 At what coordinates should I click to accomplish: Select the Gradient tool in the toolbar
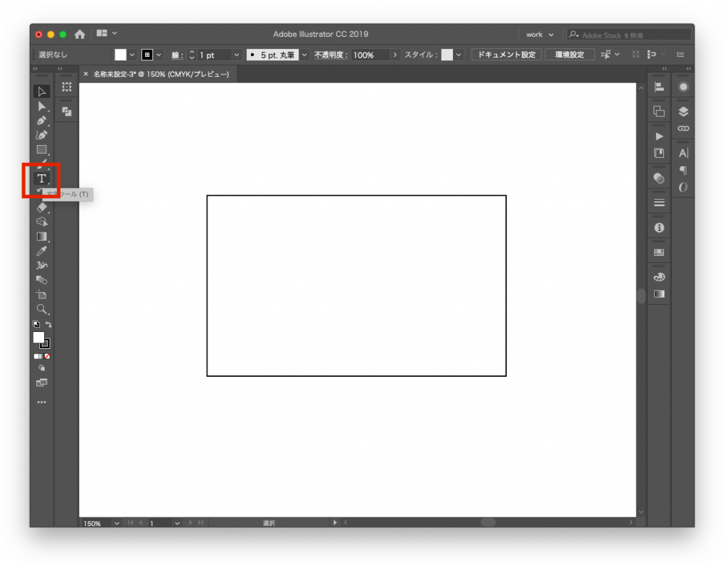click(42, 237)
